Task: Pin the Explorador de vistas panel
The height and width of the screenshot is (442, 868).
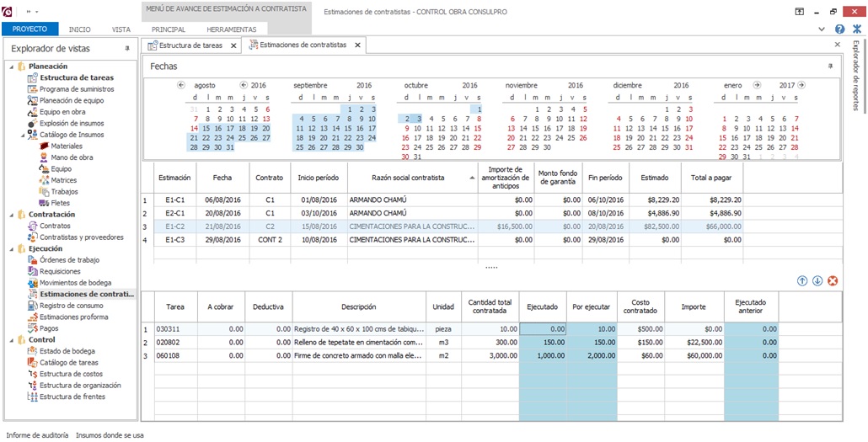Action: [x=126, y=49]
